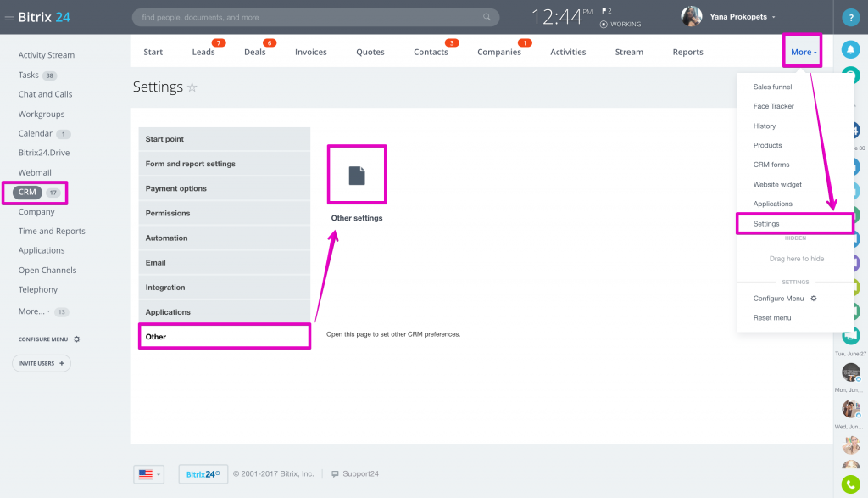Click the gear icon beside Configure Menu in dropdown

click(814, 298)
